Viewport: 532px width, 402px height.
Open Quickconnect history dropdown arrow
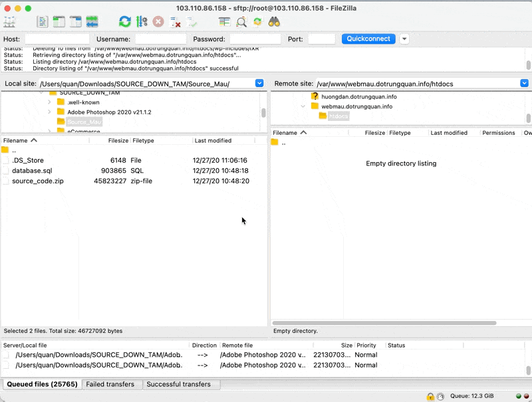404,39
